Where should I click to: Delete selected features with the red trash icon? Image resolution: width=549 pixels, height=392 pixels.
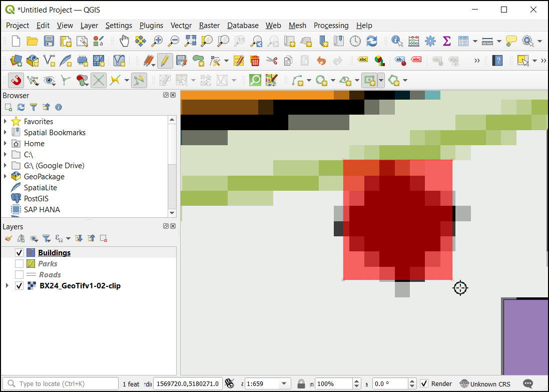(255, 61)
